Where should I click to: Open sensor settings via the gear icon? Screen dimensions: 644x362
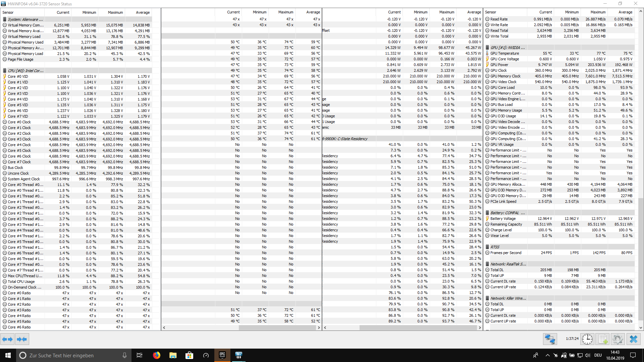point(618,339)
